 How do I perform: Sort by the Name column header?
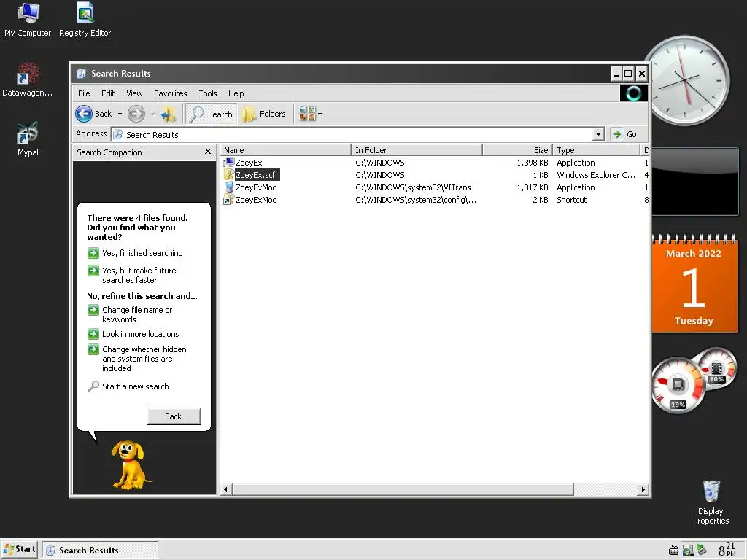pos(285,150)
